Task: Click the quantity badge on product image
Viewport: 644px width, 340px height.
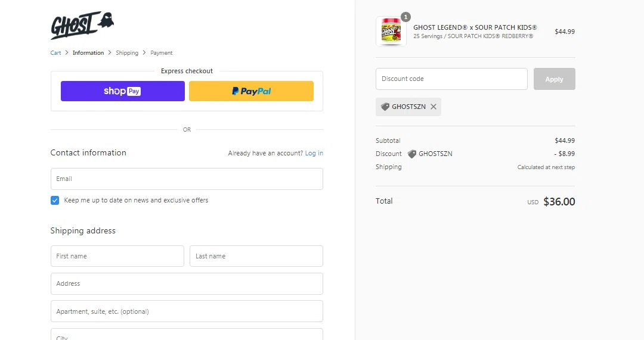Action: (x=405, y=17)
